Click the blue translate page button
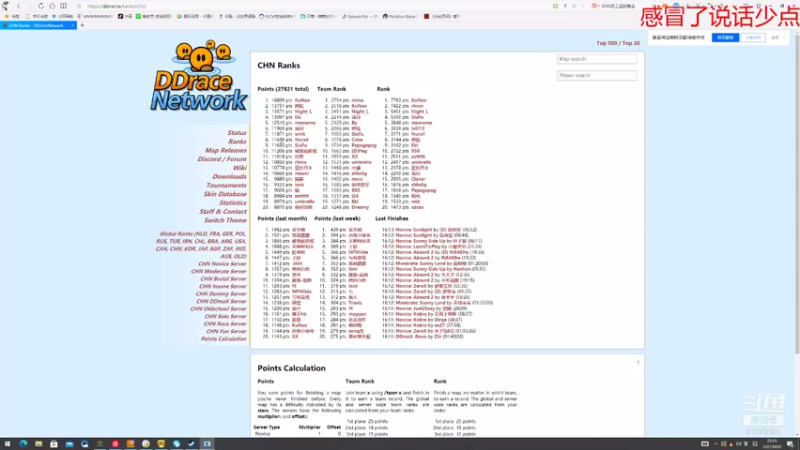The image size is (800, 450). pyautogui.click(x=725, y=38)
